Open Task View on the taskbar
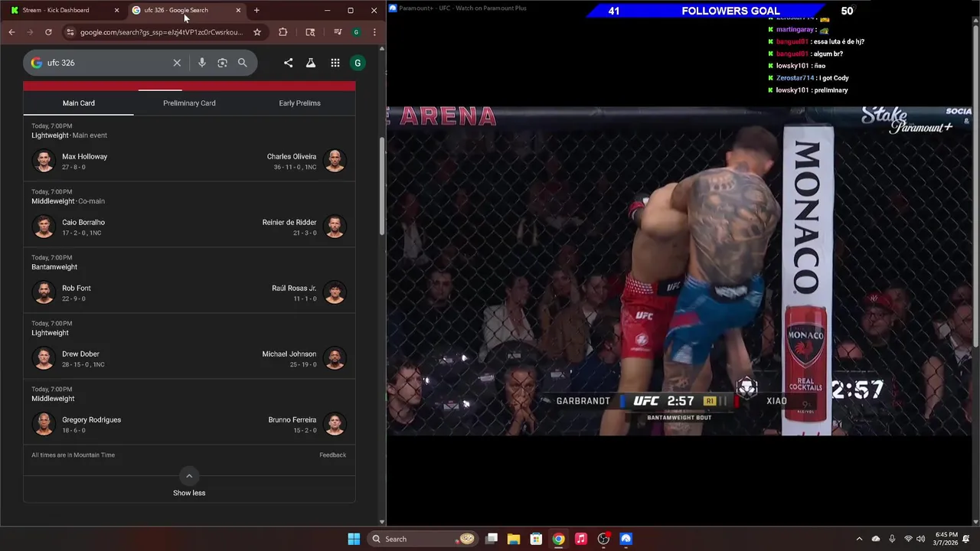 492,539
